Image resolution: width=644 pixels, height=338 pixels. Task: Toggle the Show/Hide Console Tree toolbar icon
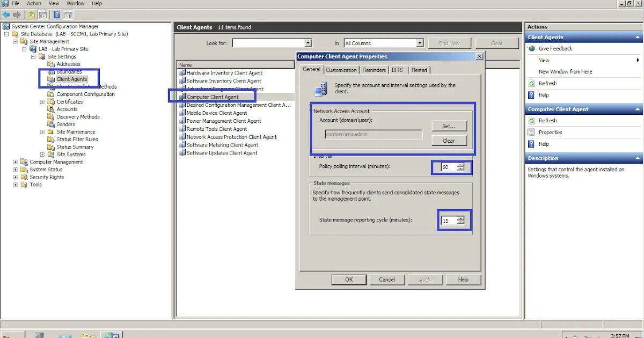pyautogui.click(x=43, y=14)
